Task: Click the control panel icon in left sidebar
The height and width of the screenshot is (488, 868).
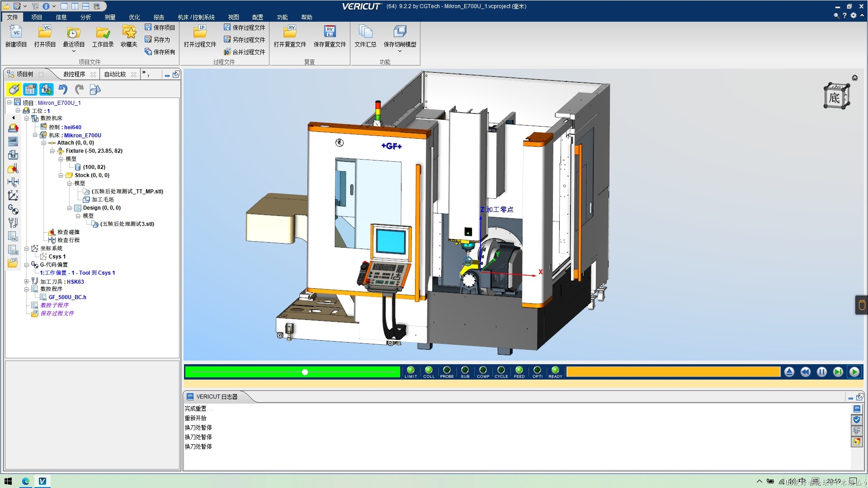Action: pyautogui.click(x=13, y=141)
